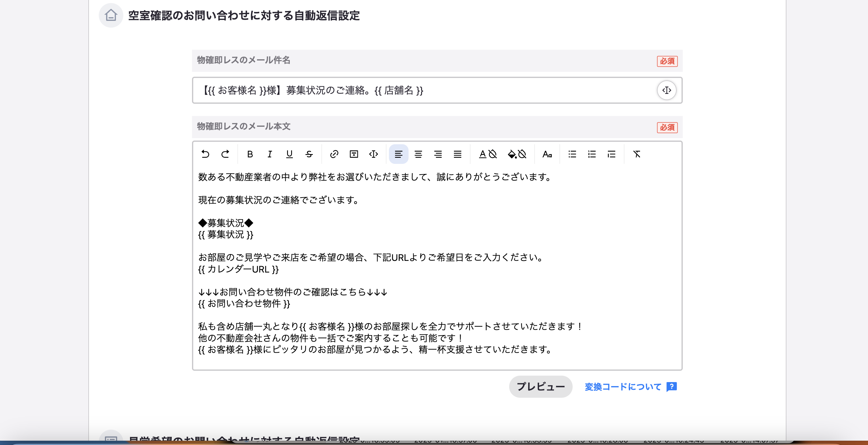
Task: Insert a hyperlink with the link icon
Action: 334,154
